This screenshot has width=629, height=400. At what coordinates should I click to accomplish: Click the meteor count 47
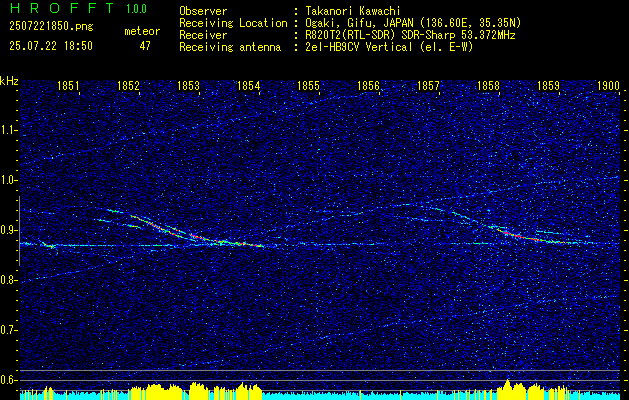click(x=145, y=46)
